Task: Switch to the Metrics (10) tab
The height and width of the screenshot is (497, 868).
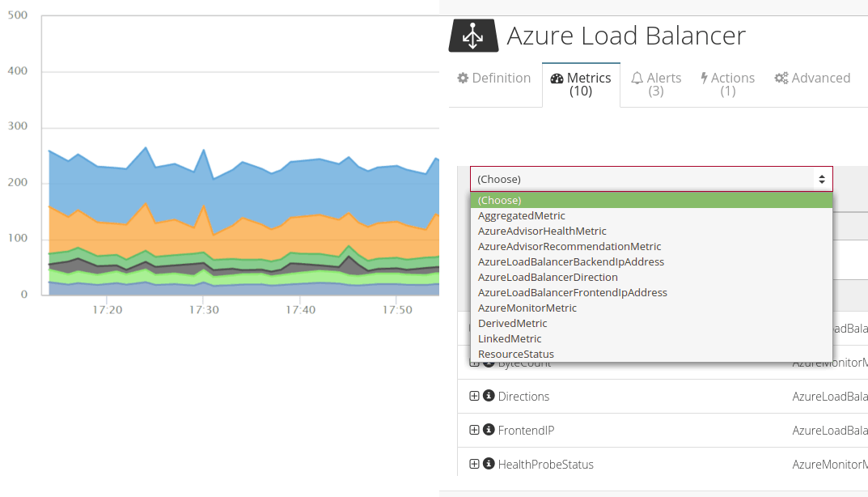Action: [581, 84]
